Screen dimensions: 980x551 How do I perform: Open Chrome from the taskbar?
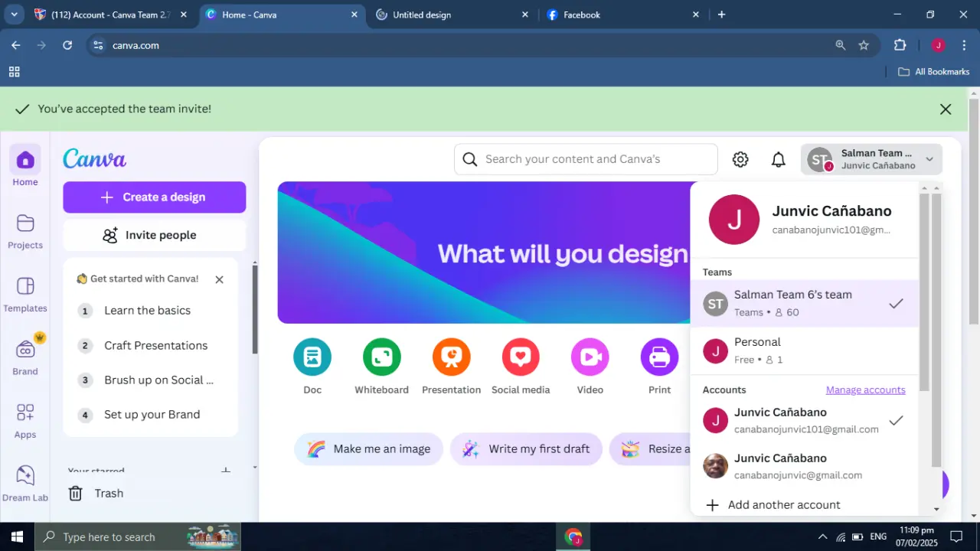point(573,536)
